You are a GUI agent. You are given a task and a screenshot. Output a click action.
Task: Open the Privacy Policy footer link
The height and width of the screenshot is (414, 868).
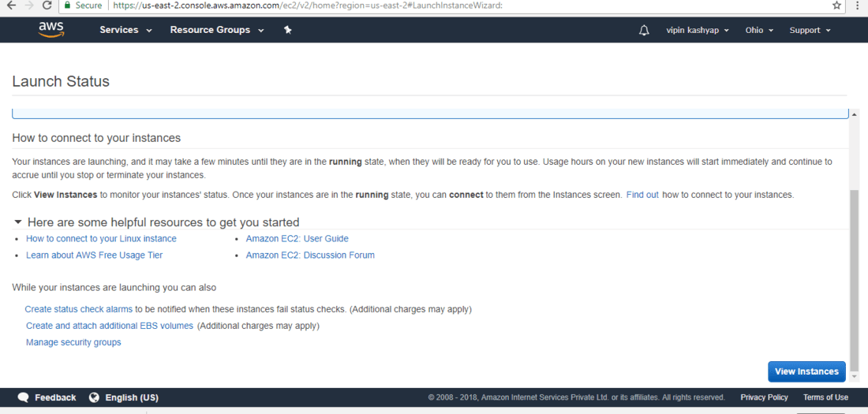[x=764, y=397]
